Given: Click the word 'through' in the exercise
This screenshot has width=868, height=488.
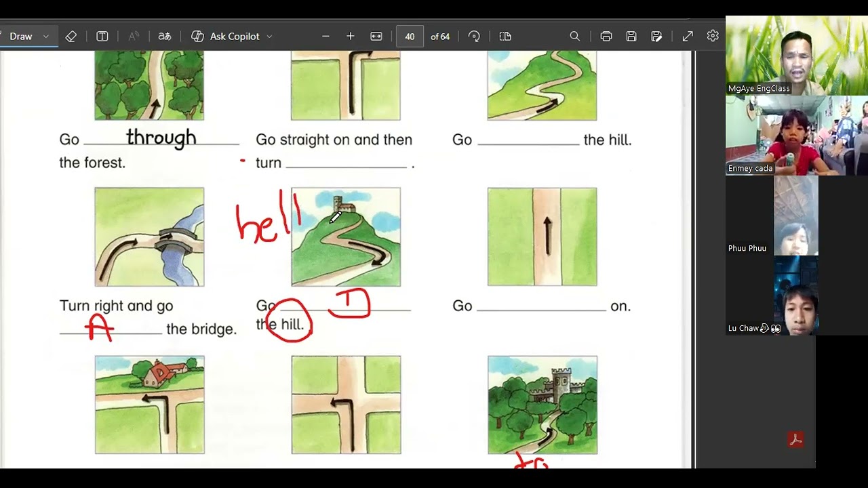Looking at the screenshot, I should pyautogui.click(x=161, y=138).
